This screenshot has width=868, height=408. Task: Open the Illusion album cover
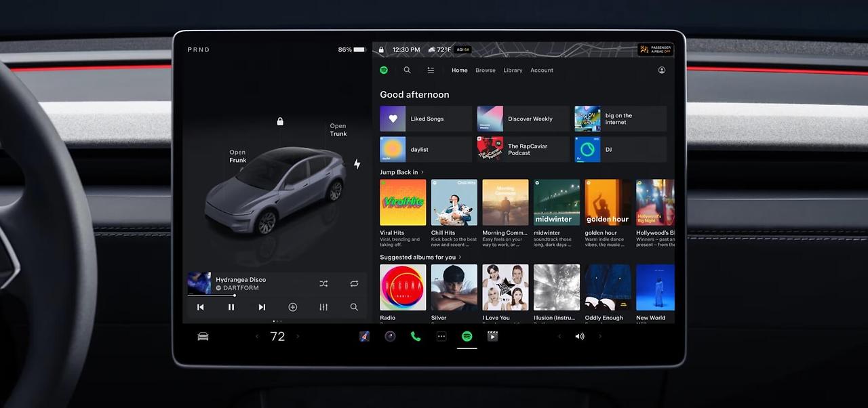click(x=557, y=287)
